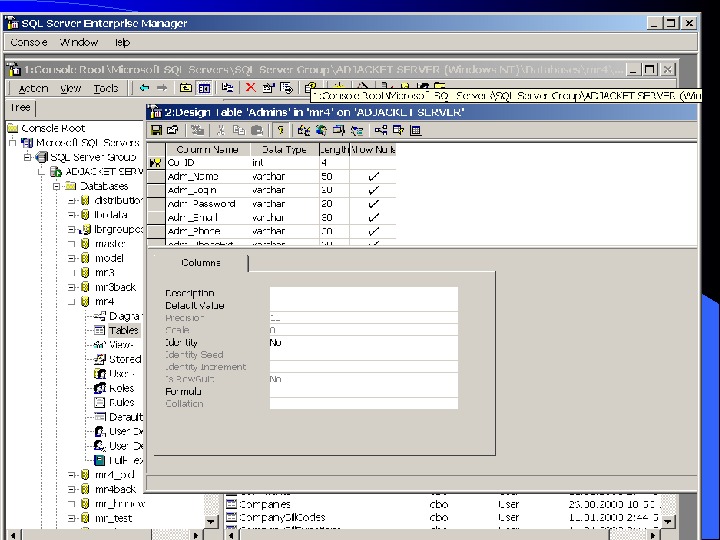Expand the distribution database node
Viewport: 720px width, 540px height.
[71, 200]
